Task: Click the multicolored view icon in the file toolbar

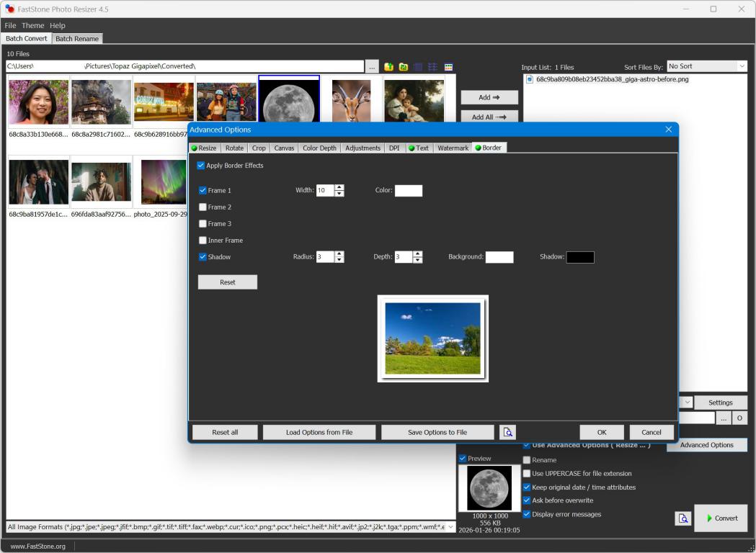Action: 448,67
